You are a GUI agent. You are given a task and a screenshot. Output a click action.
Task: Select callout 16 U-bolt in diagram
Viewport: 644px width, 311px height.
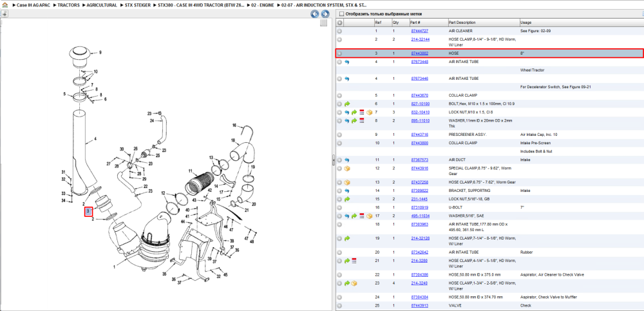click(234, 126)
